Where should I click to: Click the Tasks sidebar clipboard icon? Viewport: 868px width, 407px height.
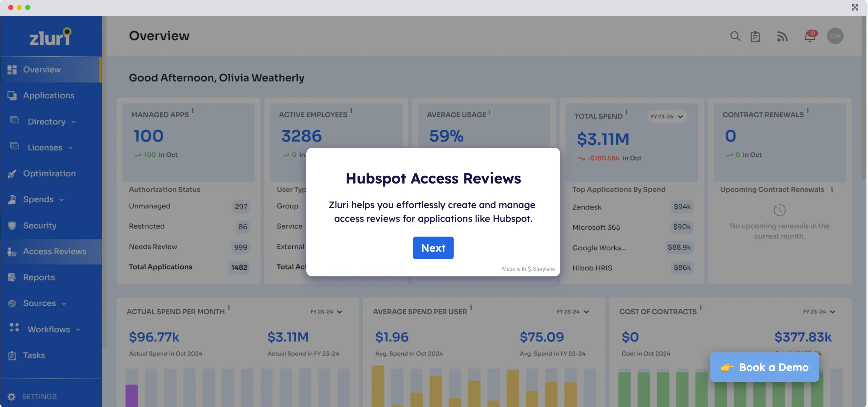pyautogui.click(x=12, y=355)
